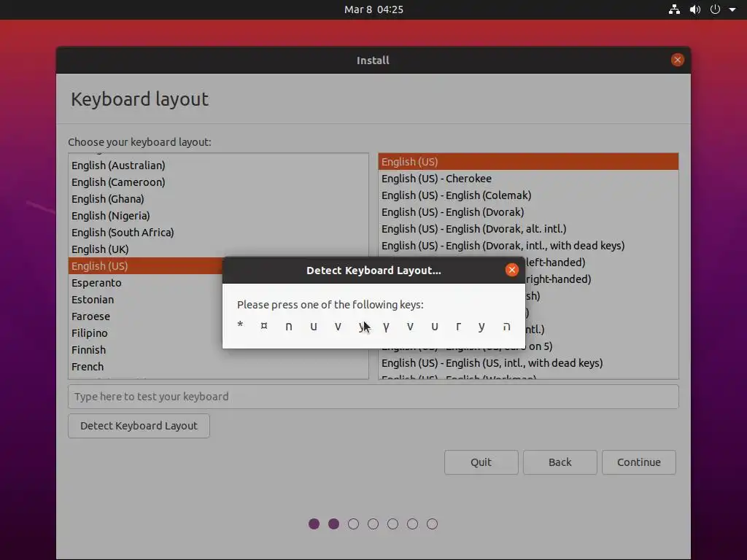Expand the system menu arrow in top bar
This screenshot has height=560, width=747.
[x=732, y=9]
